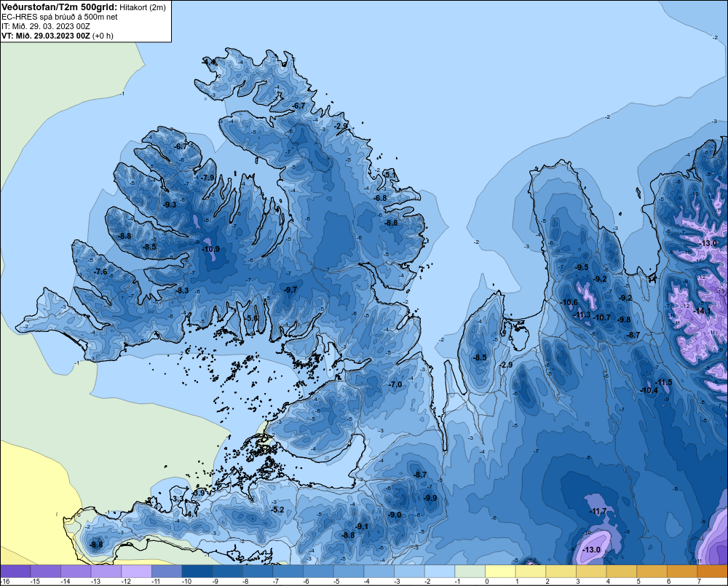
Task: Select the legend swatch between -6 and -5
Action: 319,571
